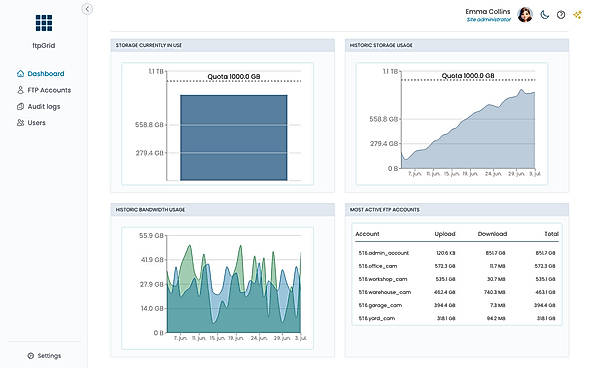Select the 516.office_com account row

click(x=456, y=266)
